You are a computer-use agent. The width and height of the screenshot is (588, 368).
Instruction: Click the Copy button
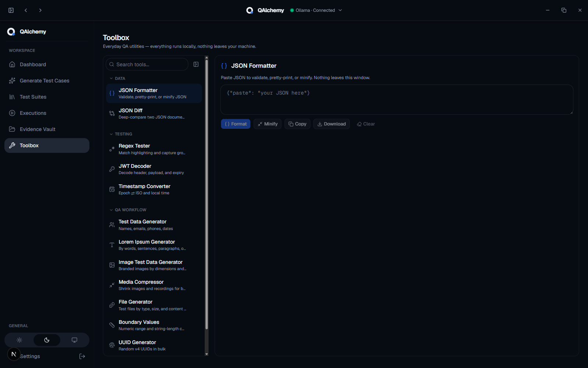pyautogui.click(x=297, y=124)
